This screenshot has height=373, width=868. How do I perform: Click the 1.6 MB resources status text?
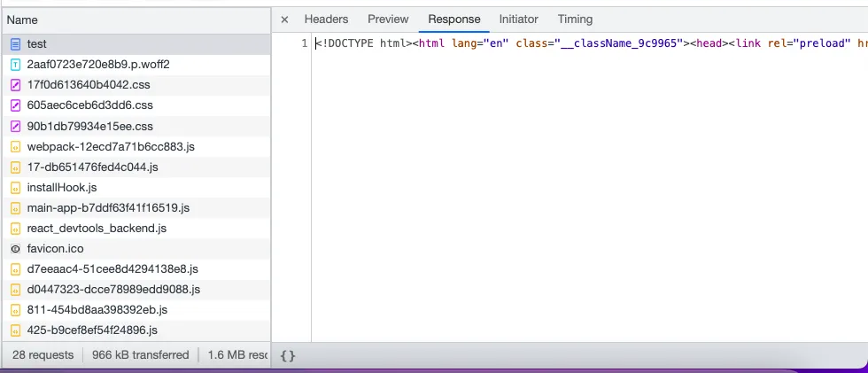[238, 354]
